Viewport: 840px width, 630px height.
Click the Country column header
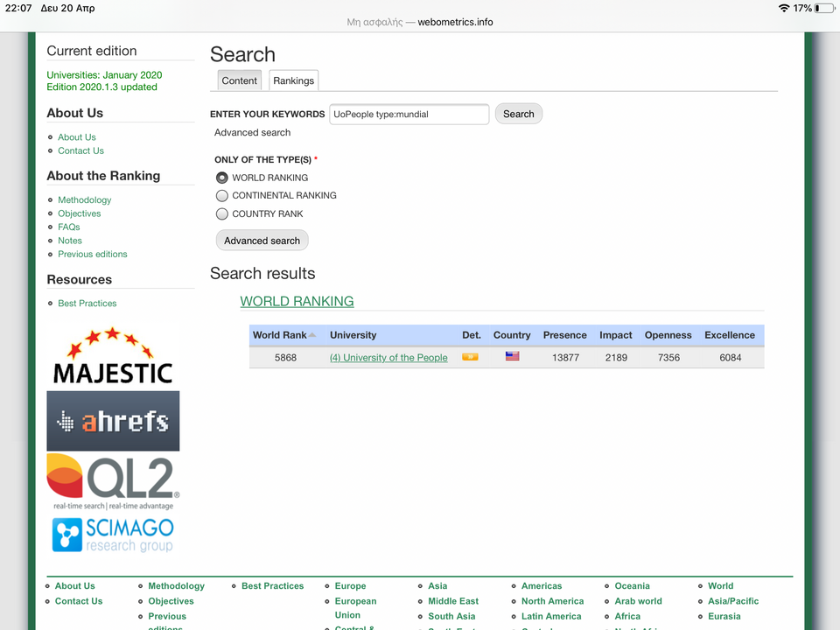(x=512, y=335)
